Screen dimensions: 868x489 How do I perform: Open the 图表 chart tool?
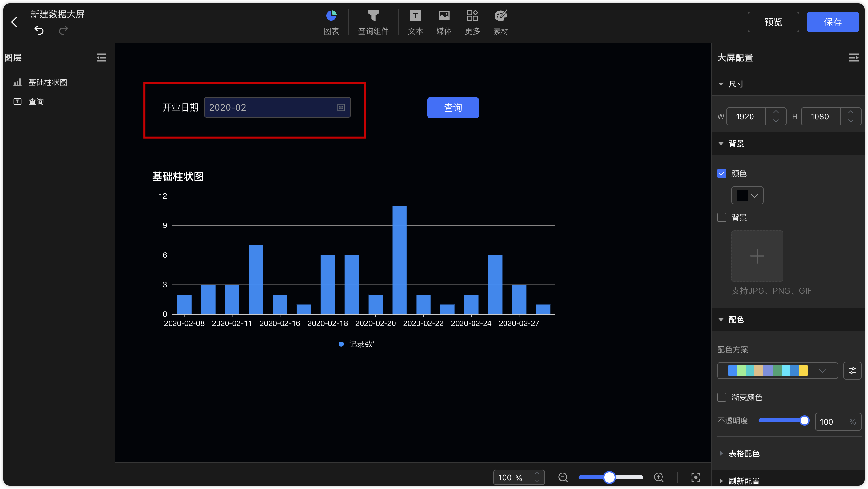pos(331,22)
